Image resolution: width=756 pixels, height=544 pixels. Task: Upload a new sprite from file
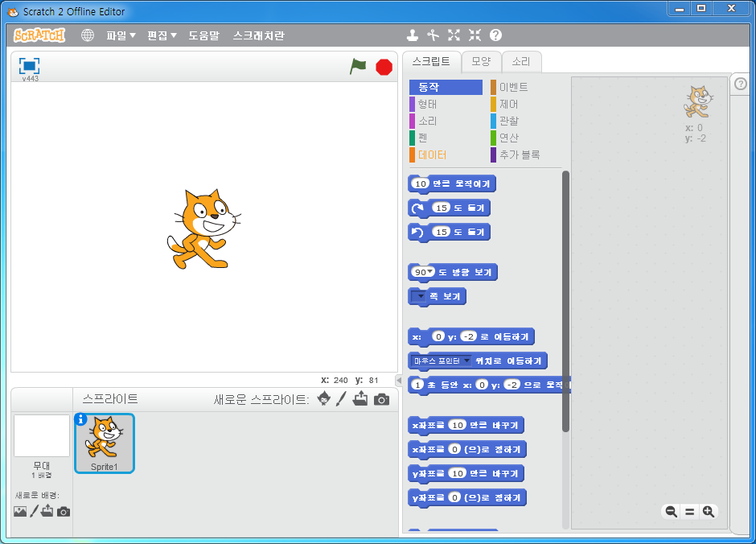360,399
